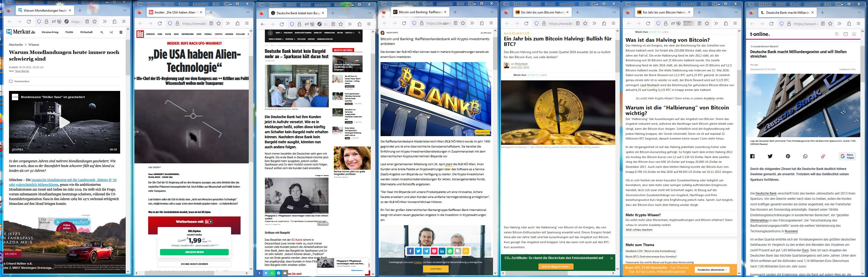The height and width of the screenshot is (277, 868).
Task: List all tabs in Bullish für BTC window
Action: click(x=614, y=12)
